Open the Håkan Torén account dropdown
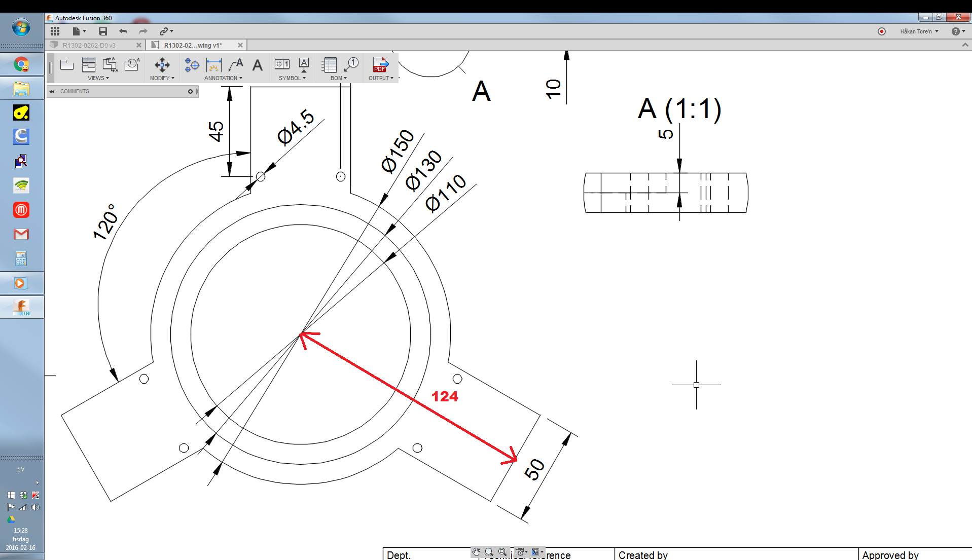The width and height of the screenshot is (972, 560). [x=919, y=31]
